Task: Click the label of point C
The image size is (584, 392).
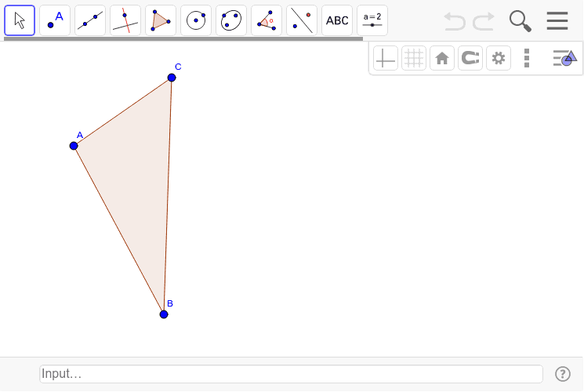Action: click(x=178, y=67)
